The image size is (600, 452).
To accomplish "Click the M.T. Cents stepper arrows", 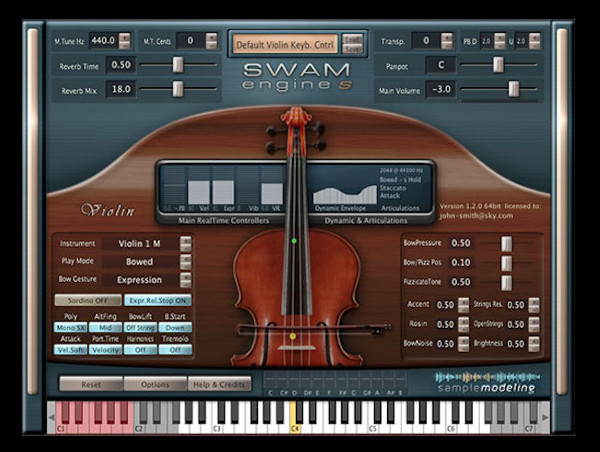I will [211, 41].
